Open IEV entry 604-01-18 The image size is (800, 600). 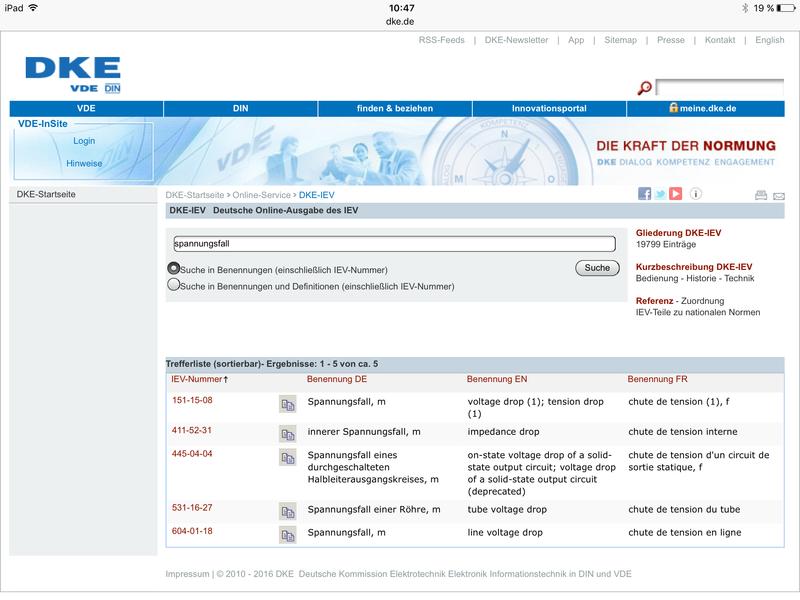click(x=192, y=532)
